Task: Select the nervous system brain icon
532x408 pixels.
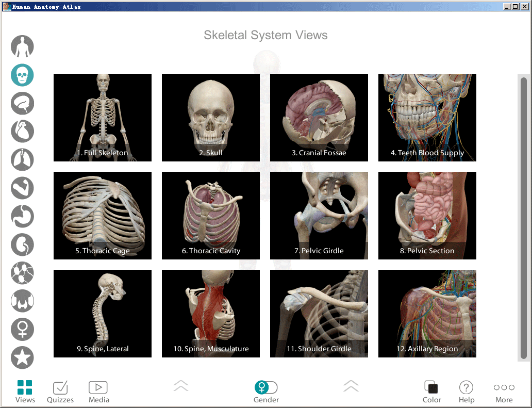Action: 22,103
